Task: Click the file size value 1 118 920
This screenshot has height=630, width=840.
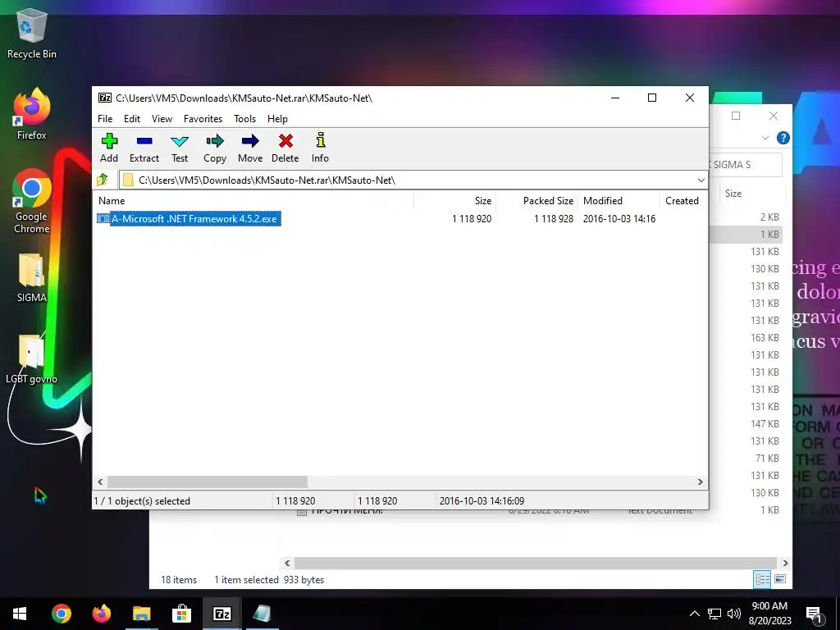Action: (x=472, y=218)
